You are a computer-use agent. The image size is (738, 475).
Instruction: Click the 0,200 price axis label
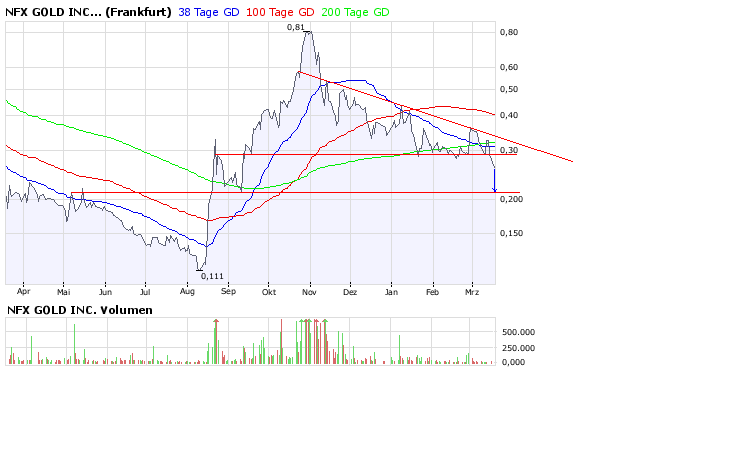tap(512, 199)
